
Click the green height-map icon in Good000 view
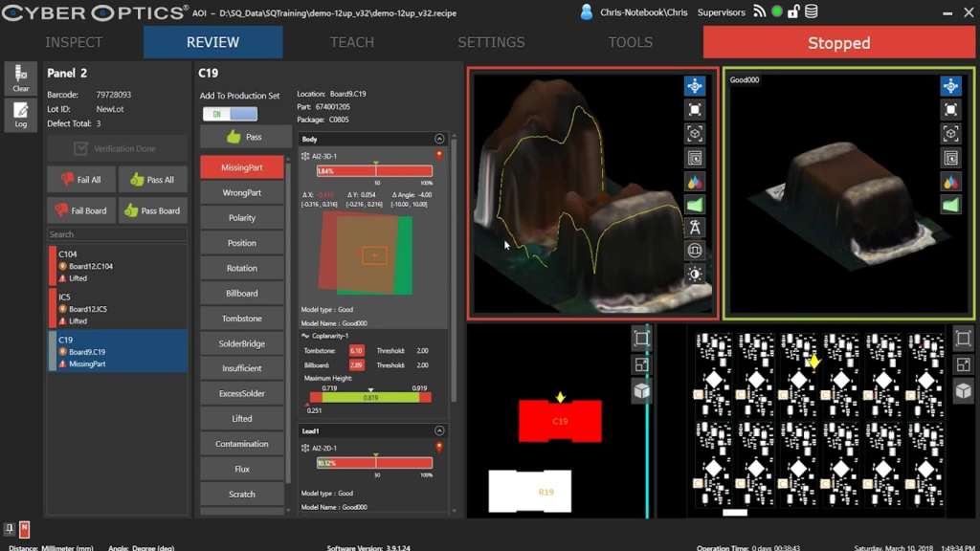[950, 205]
